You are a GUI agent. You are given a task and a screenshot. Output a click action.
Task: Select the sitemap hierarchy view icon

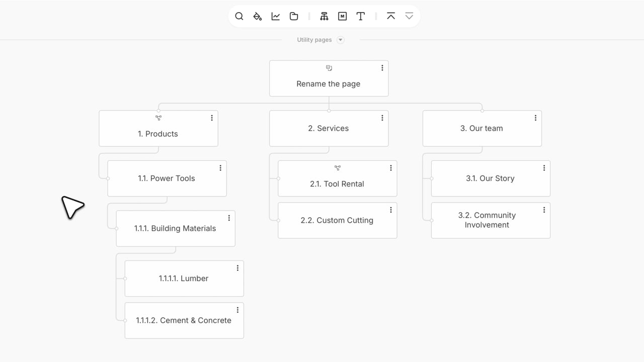tap(324, 16)
